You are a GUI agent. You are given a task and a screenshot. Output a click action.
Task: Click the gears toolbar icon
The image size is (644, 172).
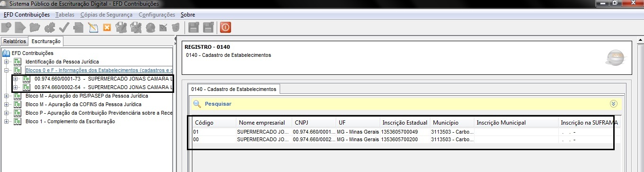(49, 27)
